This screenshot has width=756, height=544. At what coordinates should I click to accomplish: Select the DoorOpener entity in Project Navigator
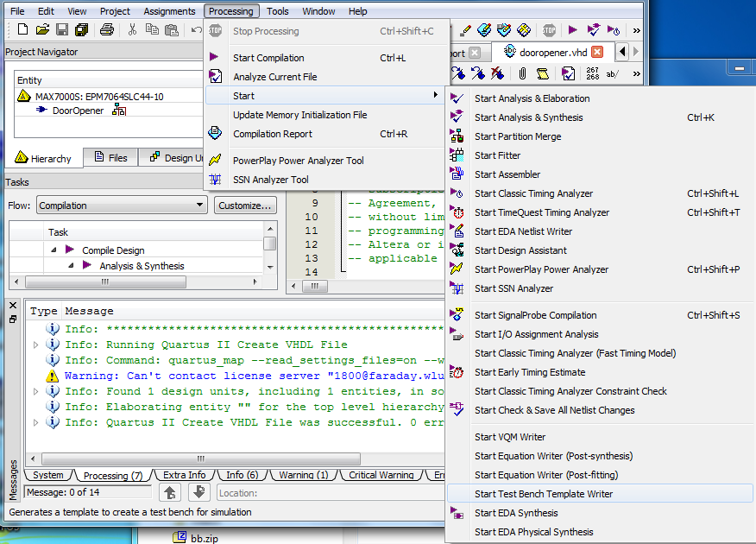tap(78, 111)
